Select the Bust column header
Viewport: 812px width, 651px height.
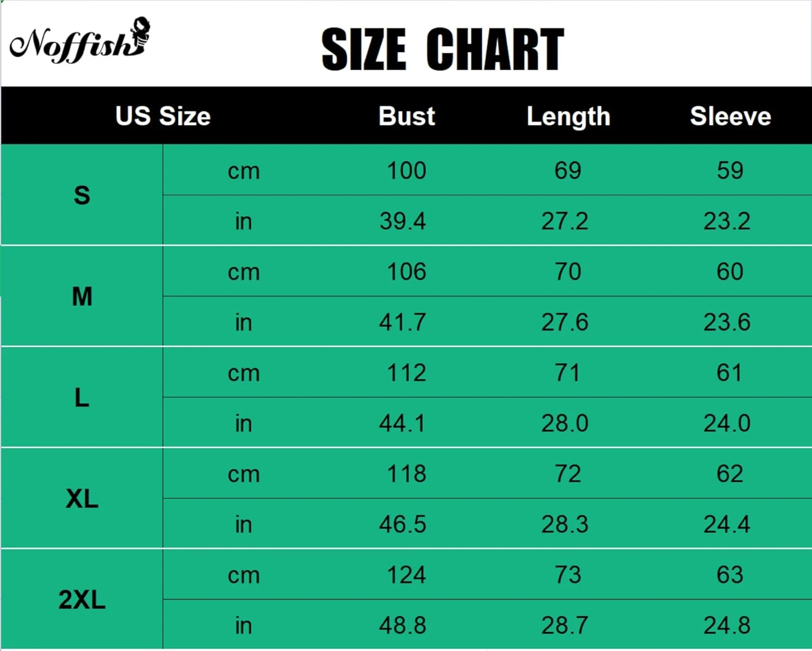click(407, 116)
